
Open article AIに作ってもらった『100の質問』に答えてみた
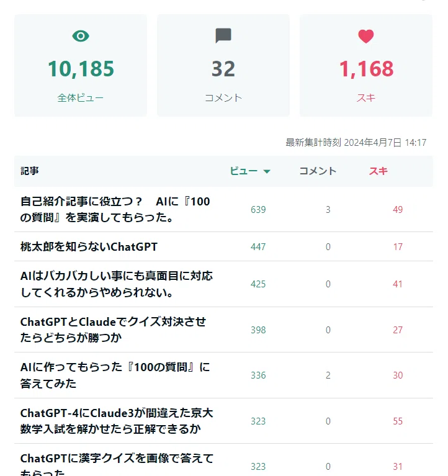click(115, 375)
